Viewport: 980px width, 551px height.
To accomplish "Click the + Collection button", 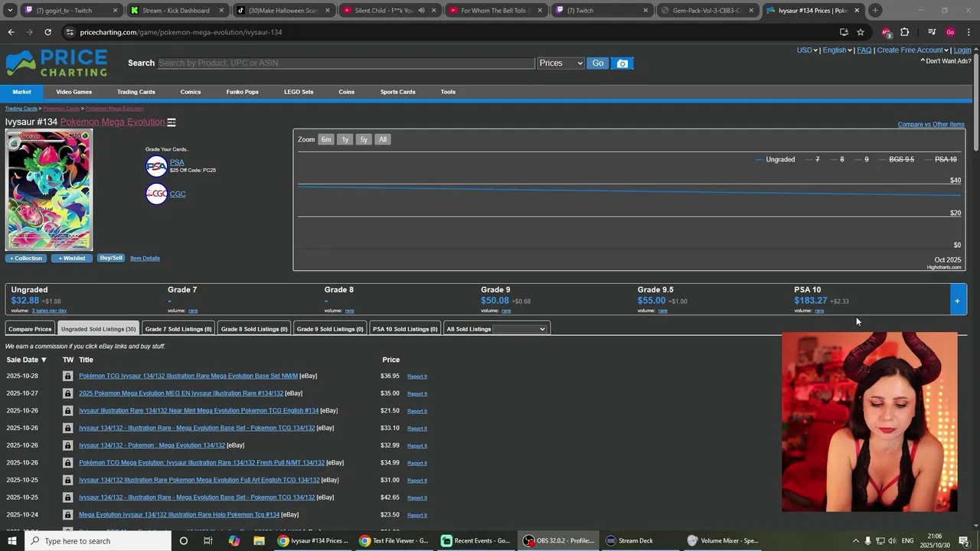I will click(26, 258).
